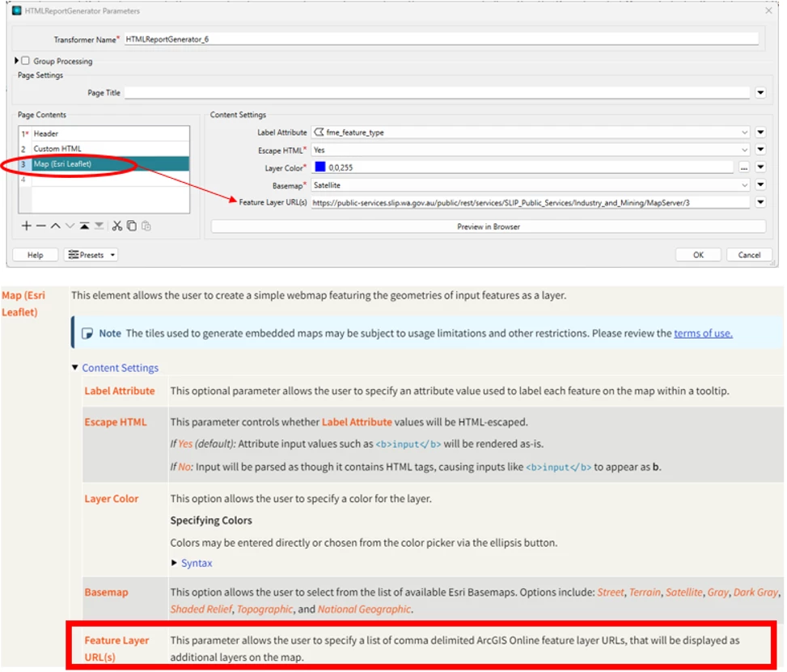Image resolution: width=787 pixels, height=672 pixels.
Task: Cut the selected page content item
Action: point(117,226)
